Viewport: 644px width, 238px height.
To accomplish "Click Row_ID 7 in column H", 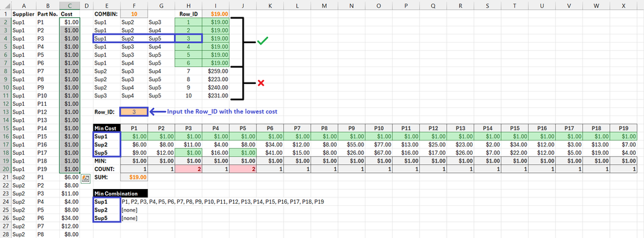I will point(188,71).
